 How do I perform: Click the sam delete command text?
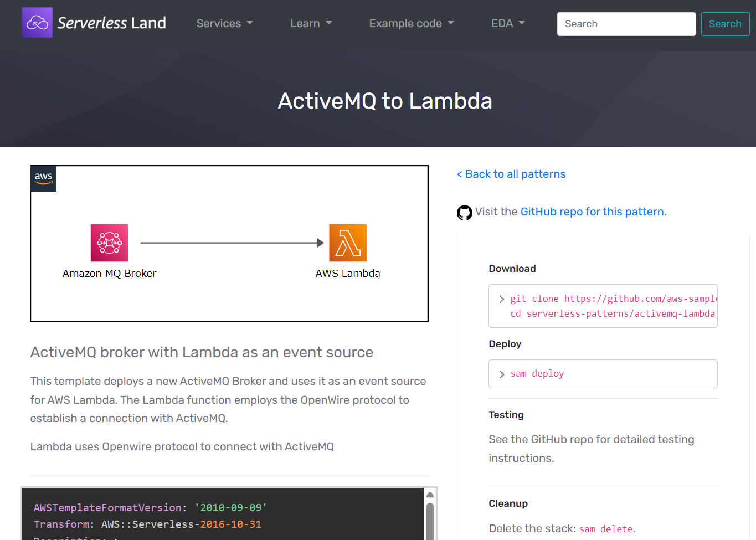606,529
